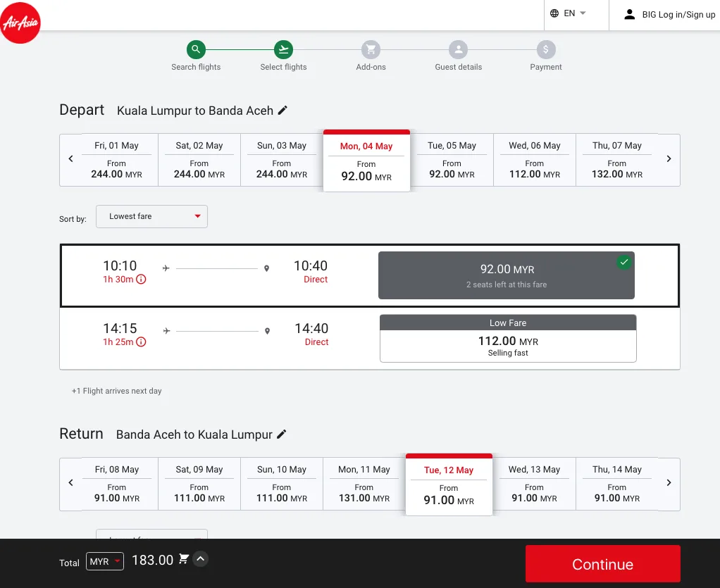
Task: Show info for 1h 25m flight duration
Action: [x=141, y=342]
